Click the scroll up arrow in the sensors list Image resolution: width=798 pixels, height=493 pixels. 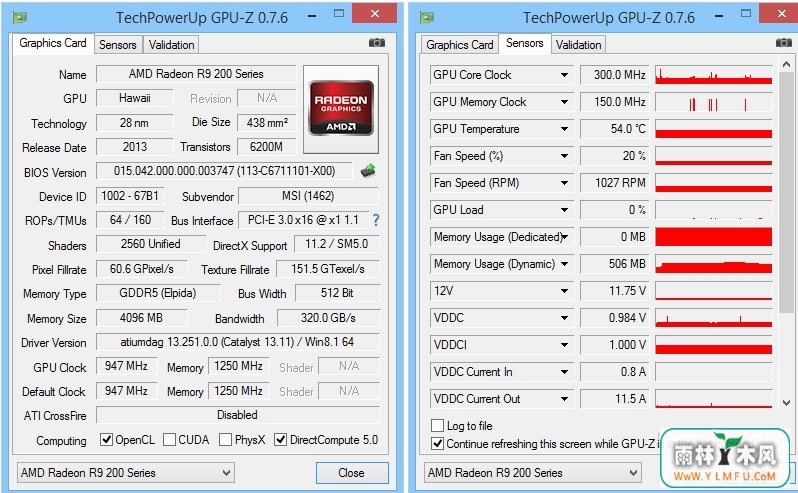coord(786,65)
